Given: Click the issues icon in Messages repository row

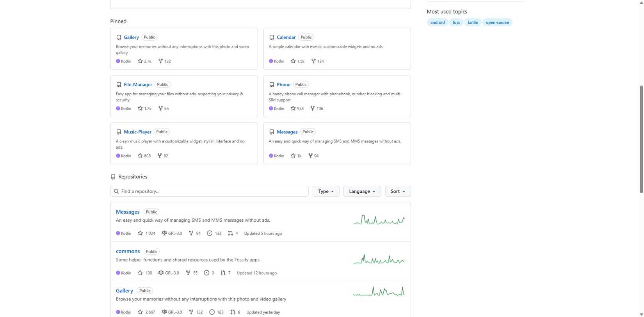Looking at the screenshot, I should [210, 233].
